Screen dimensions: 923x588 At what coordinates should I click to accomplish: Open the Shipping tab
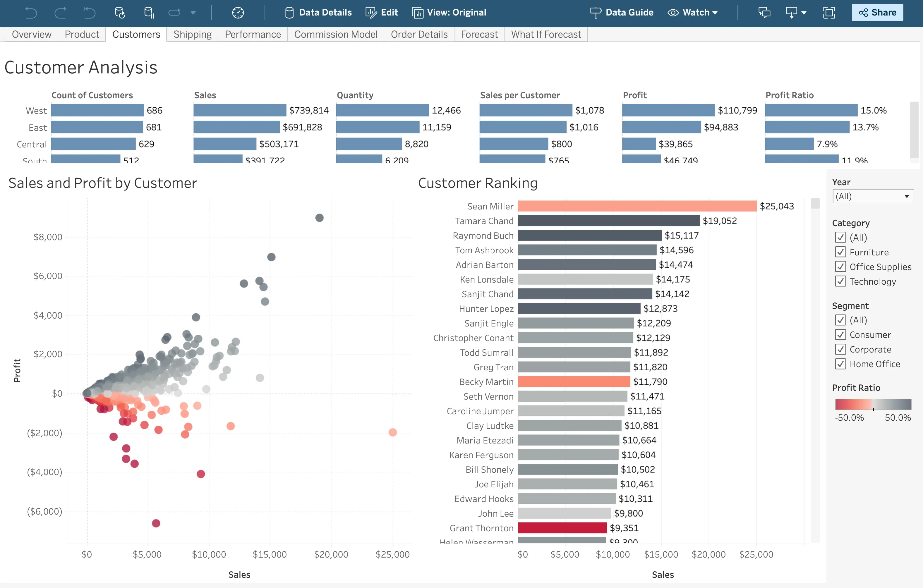192,34
